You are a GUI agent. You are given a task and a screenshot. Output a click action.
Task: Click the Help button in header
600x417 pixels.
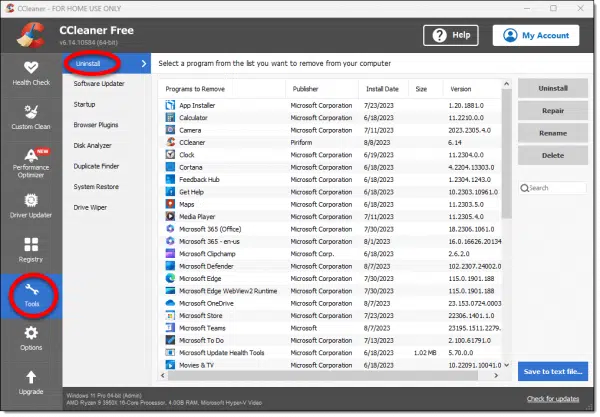coord(450,35)
